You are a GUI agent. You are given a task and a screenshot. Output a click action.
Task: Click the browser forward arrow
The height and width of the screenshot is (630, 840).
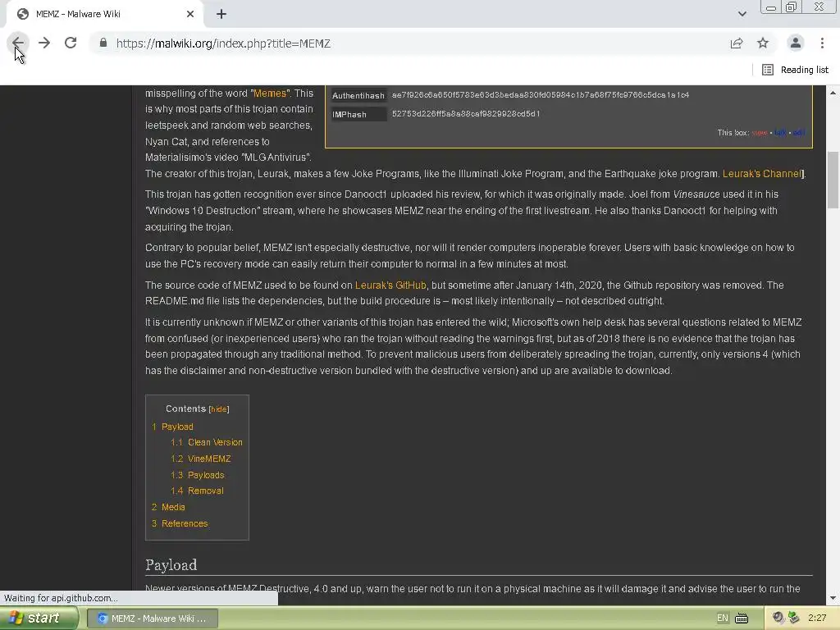pos(44,43)
